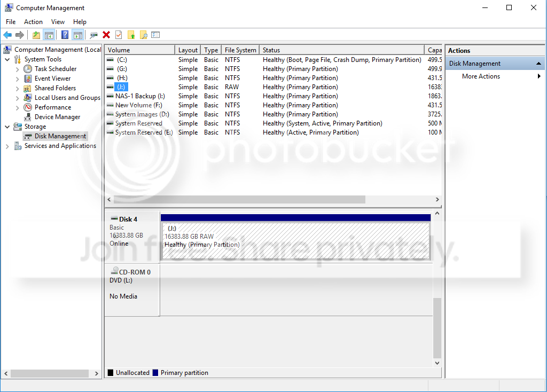
Task: Sort by Capacity column header
Action: (434, 50)
